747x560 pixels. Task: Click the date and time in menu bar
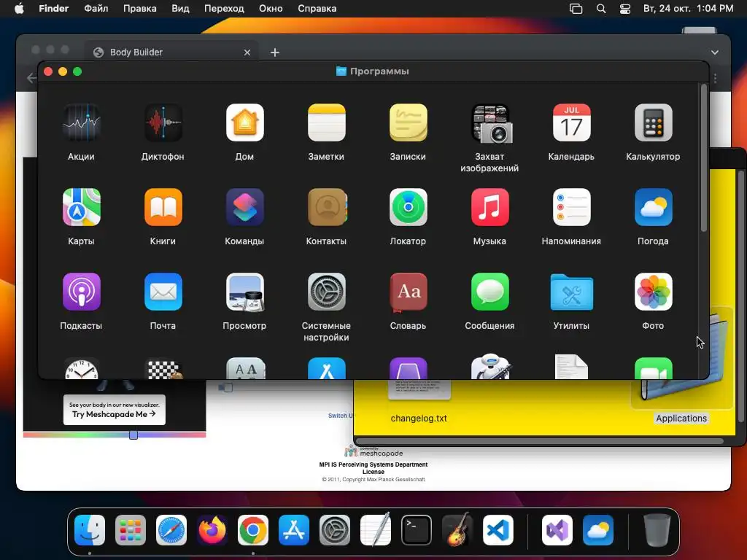coord(688,9)
